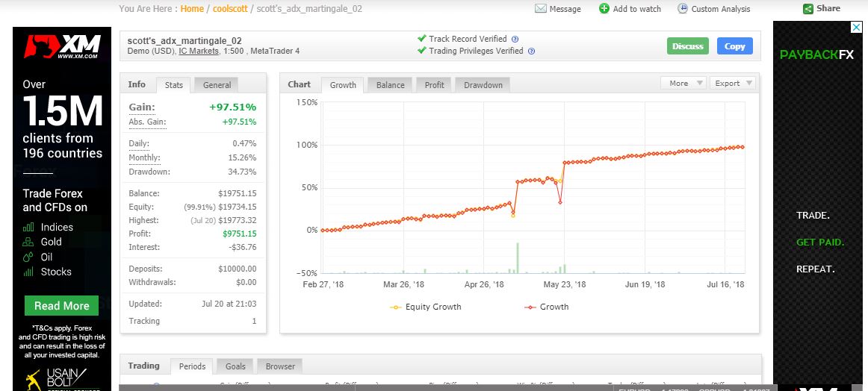
Task: Click the green Add to watch plus icon
Action: point(604,8)
